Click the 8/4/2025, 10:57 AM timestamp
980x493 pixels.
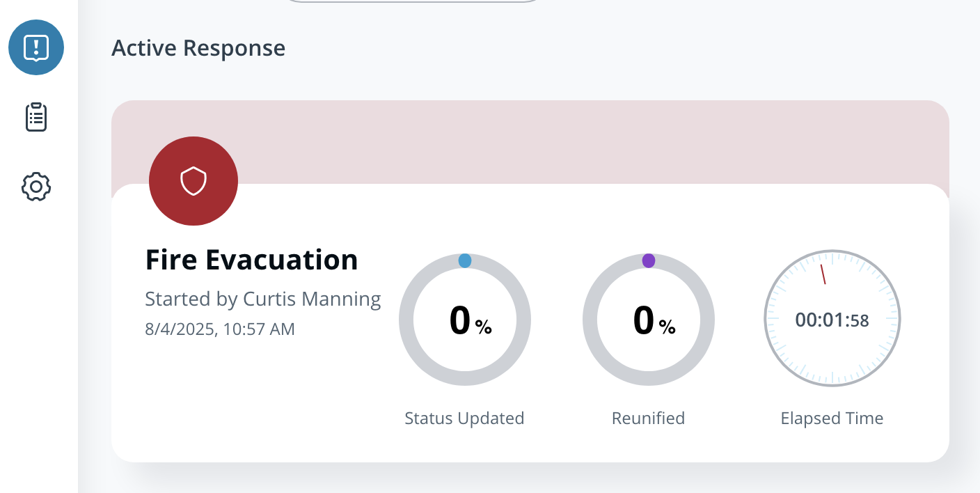[x=220, y=329]
